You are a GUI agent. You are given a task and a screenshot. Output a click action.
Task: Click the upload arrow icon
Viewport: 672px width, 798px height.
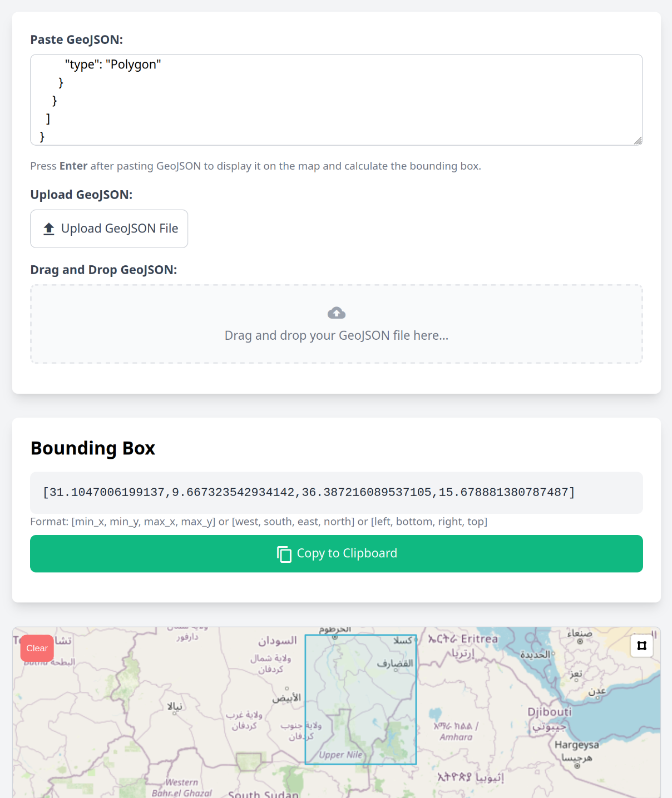[x=49, y=229]
